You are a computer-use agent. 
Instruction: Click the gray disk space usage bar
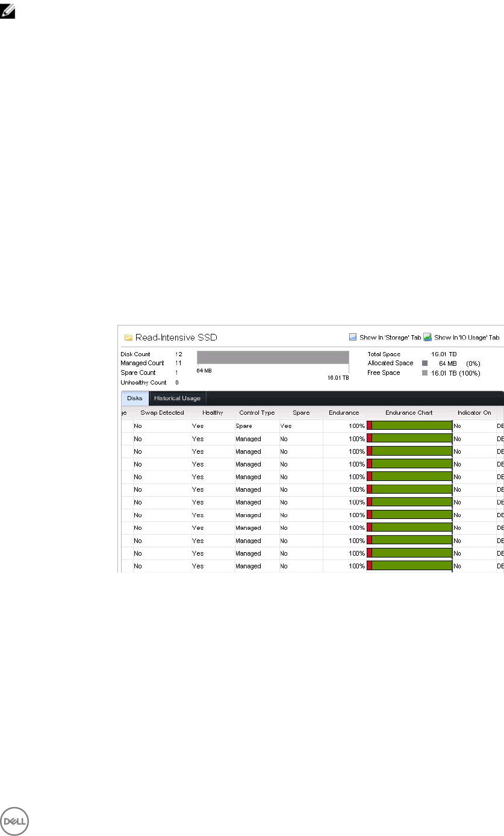(273, 357)
